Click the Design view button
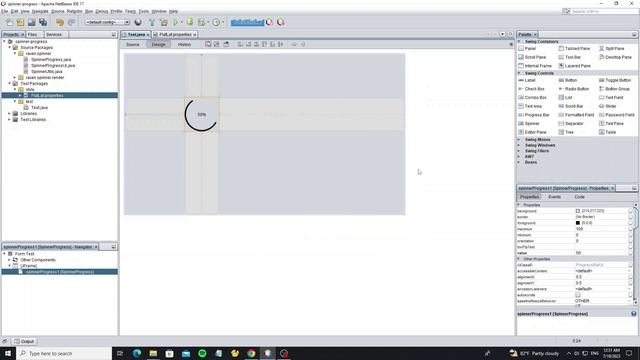640x360 pixels. coord(158,44)
